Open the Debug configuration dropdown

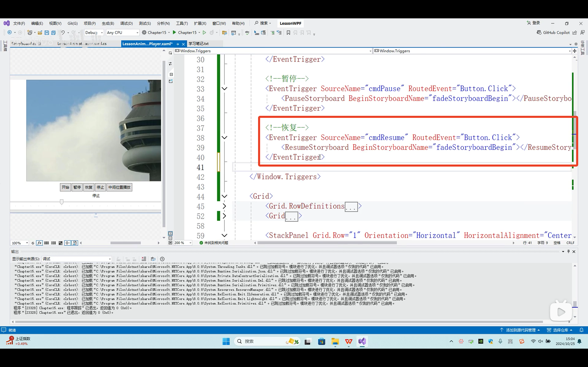[x=94, y=33]
